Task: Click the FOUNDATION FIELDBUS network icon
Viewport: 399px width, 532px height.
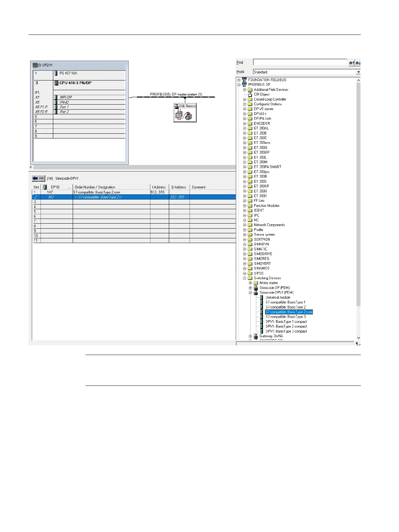Action: 244,80
